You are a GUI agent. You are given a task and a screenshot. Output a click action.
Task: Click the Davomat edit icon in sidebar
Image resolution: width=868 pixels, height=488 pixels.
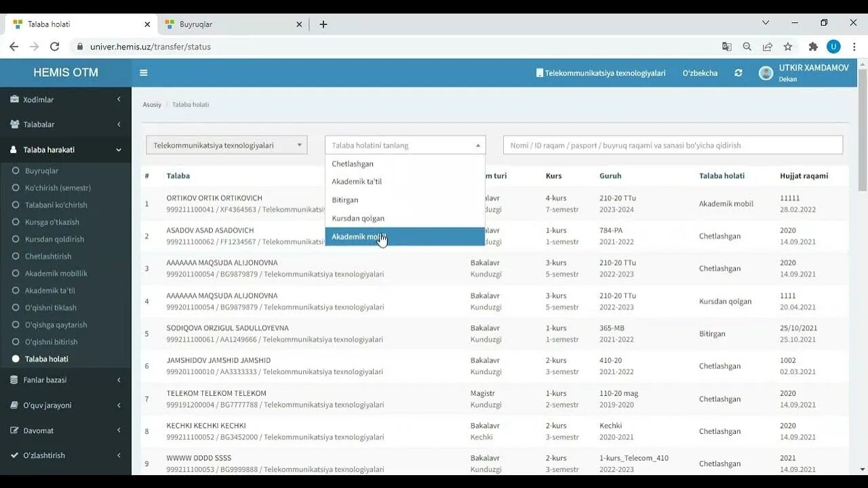[x=14, y=430]
